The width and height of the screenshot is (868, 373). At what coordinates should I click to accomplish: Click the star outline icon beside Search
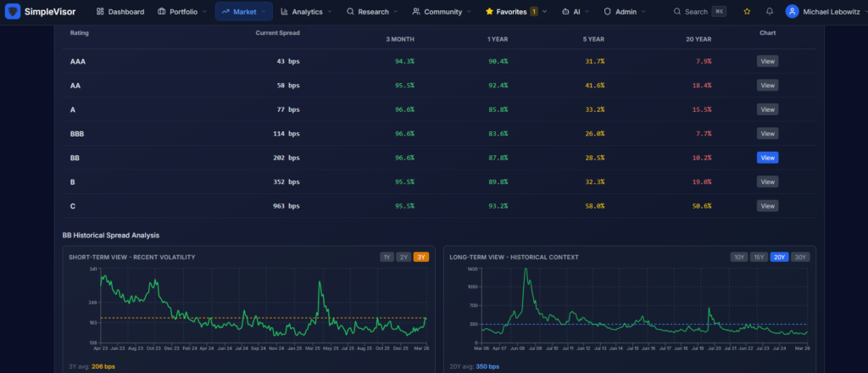(747, 12)
